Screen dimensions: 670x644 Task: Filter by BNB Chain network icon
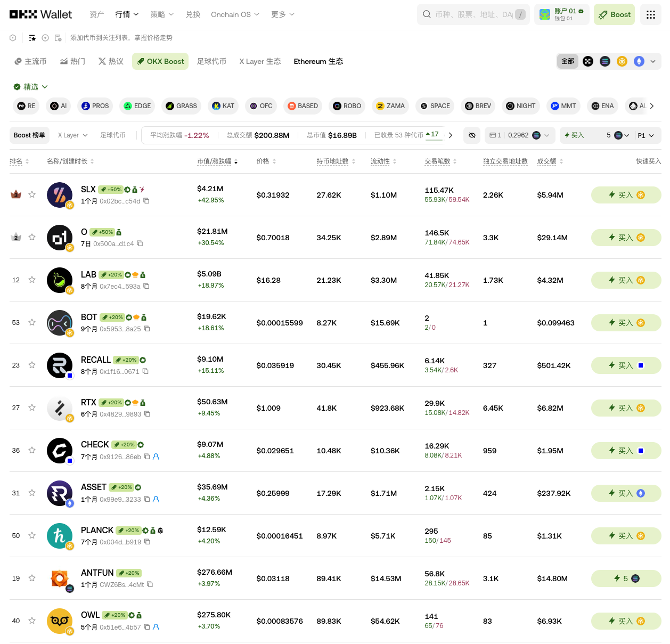pos(622,61)
